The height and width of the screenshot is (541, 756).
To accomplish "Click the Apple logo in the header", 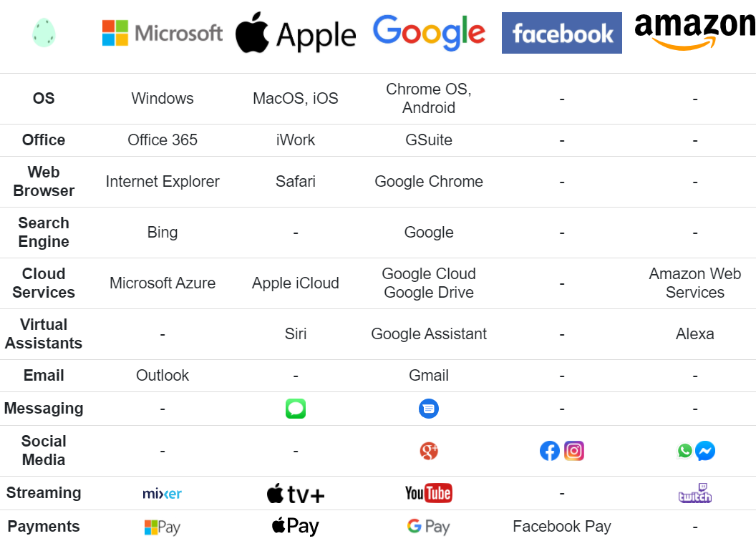I will tap(296, 34).
